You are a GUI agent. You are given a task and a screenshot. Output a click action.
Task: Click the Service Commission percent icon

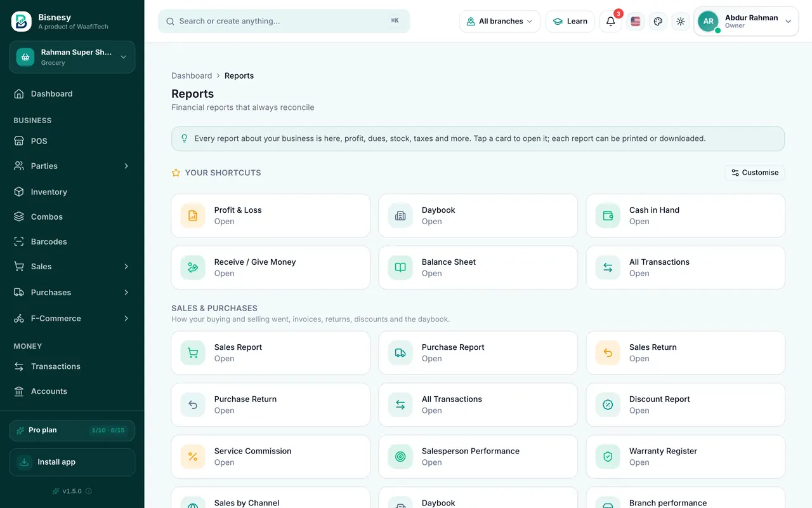(x=193, y=457)
